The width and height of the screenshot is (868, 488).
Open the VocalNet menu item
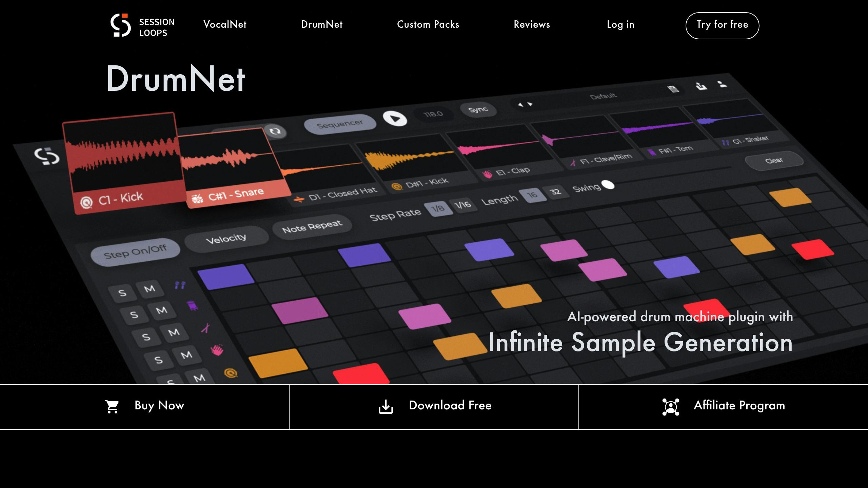point(225,24)
